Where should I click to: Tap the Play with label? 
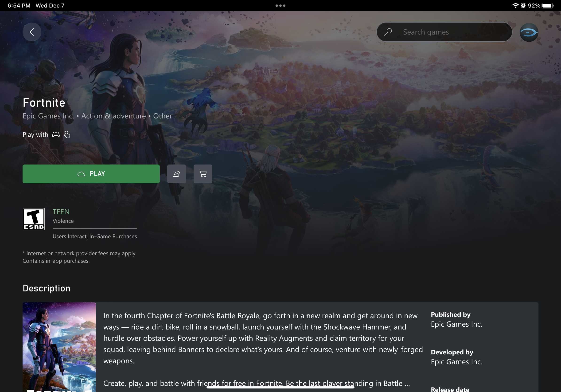(x=35, y=135)
